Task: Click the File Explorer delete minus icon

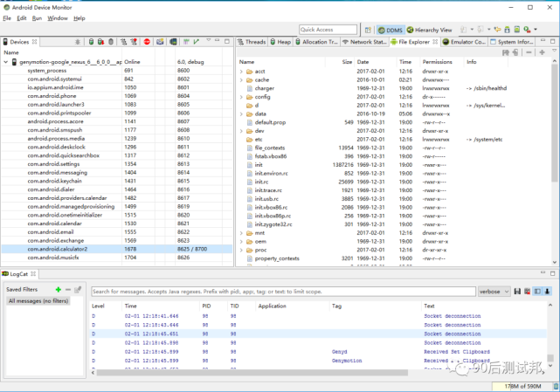Action: tap(529, 52)
